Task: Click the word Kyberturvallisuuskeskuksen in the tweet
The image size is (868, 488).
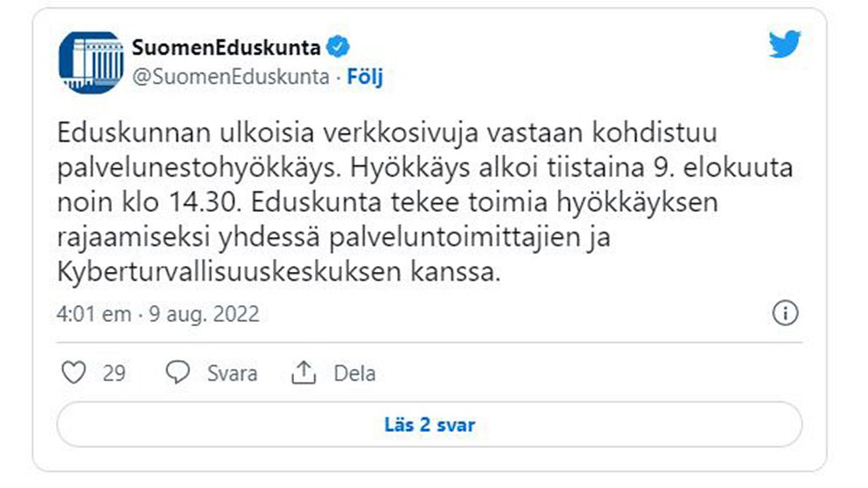Action: tap(228, 272)
